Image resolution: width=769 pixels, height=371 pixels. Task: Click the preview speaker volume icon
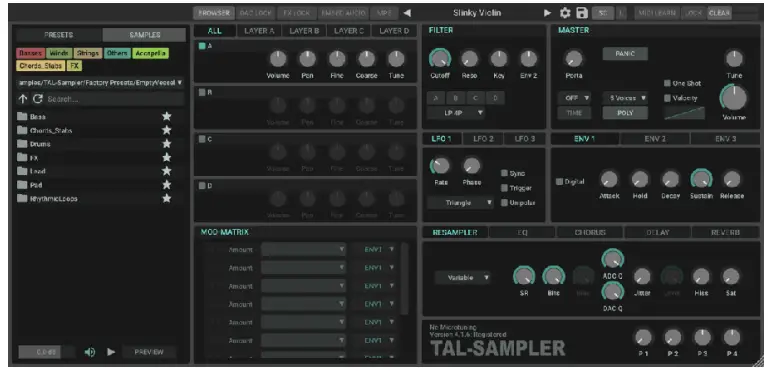click(90, 352)
